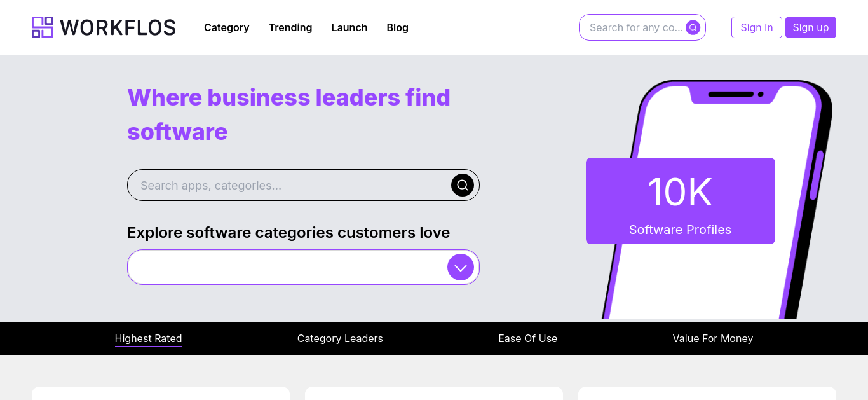Focus the header company search field
Image resolution: width=868 pixels, height=400 pixels.
click(636, 27)
